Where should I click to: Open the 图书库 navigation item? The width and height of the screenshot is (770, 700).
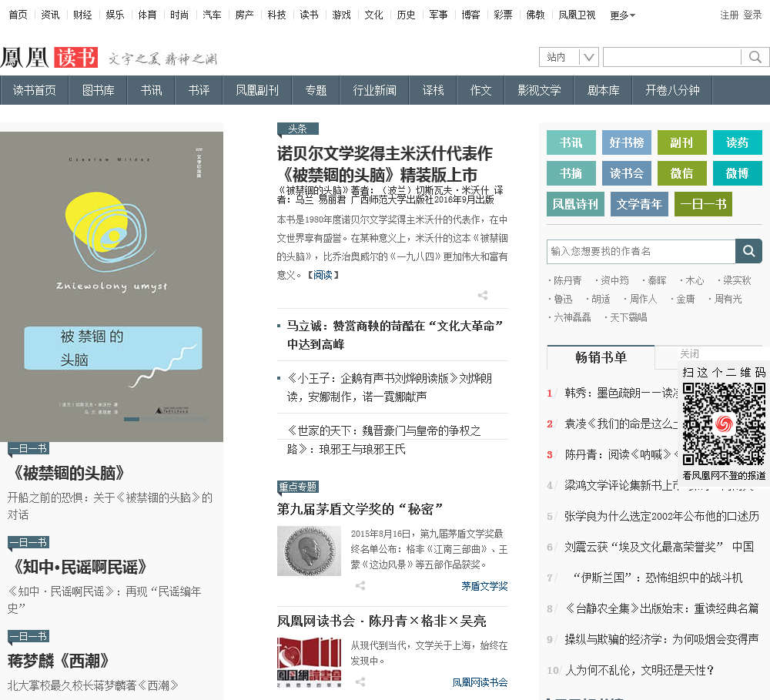(x=99, y=90)
